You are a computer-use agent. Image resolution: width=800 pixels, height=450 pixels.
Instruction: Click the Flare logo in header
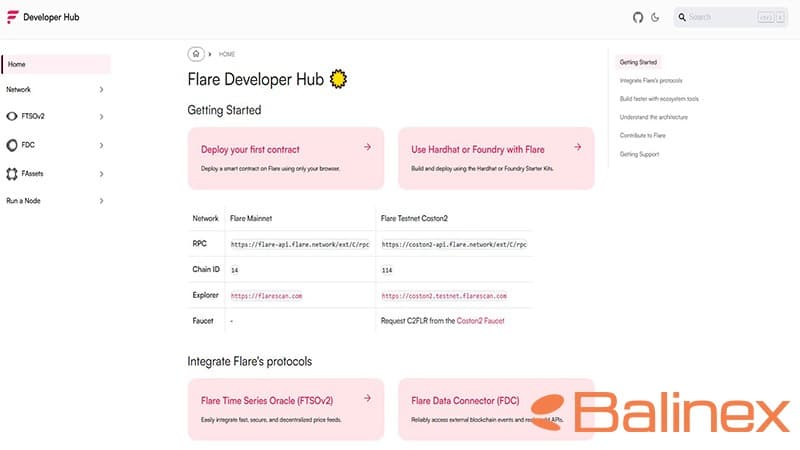click(12, 17)
